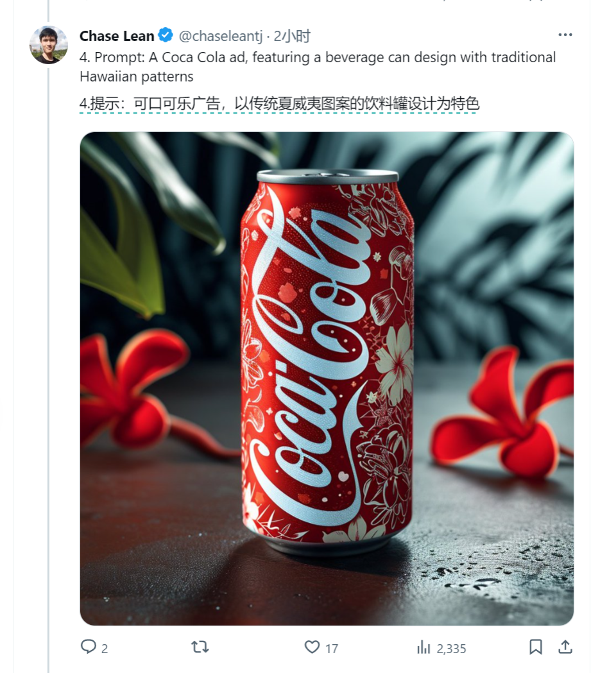Open the view analytics bar chart icon

(x=424, y=647)
